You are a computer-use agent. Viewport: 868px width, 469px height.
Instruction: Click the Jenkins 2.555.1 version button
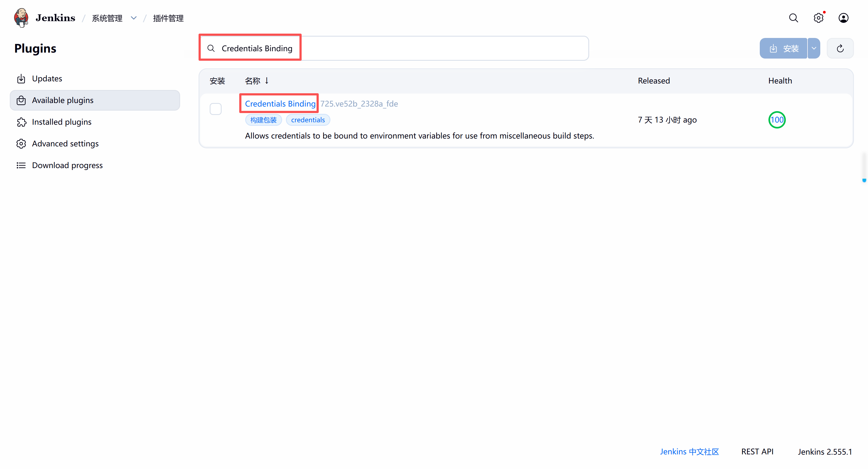[x=825, y=451]
